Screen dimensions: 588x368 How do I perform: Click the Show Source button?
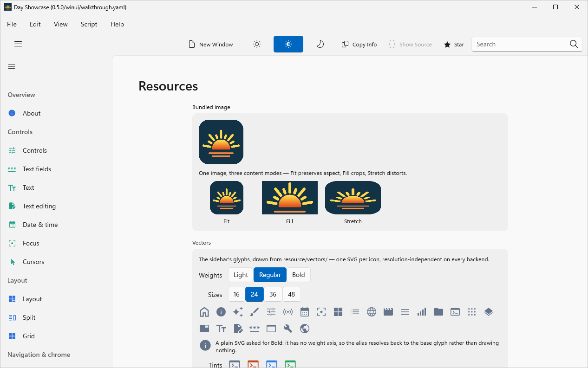(411, 44)
